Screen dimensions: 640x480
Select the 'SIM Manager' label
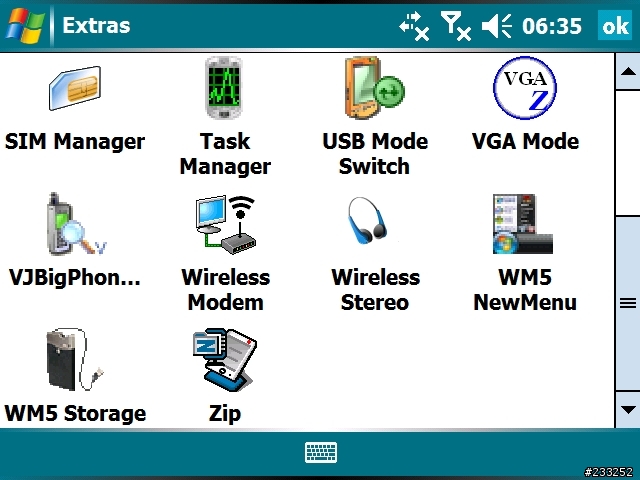point(75,142)
